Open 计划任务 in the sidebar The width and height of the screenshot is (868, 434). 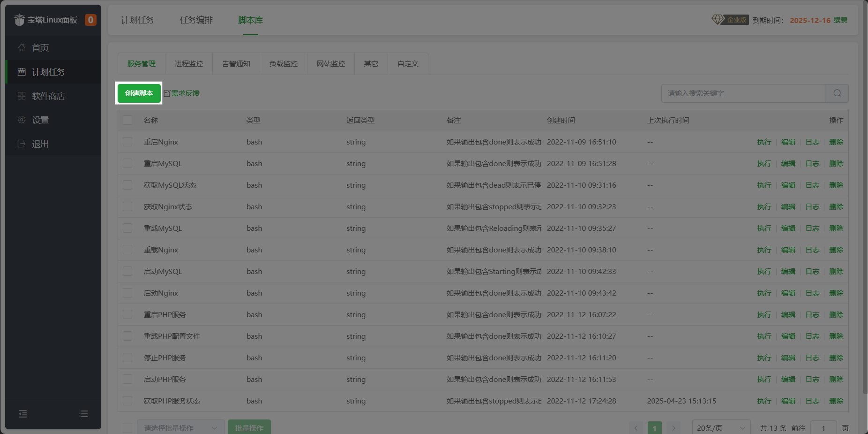(x=53, y=72)
